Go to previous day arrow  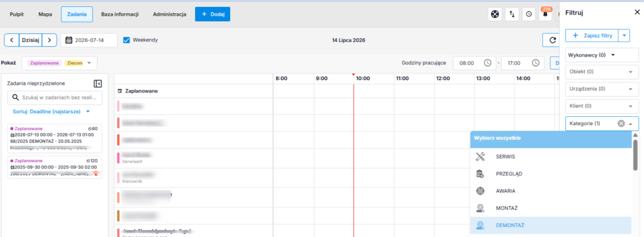coord(12,40)
